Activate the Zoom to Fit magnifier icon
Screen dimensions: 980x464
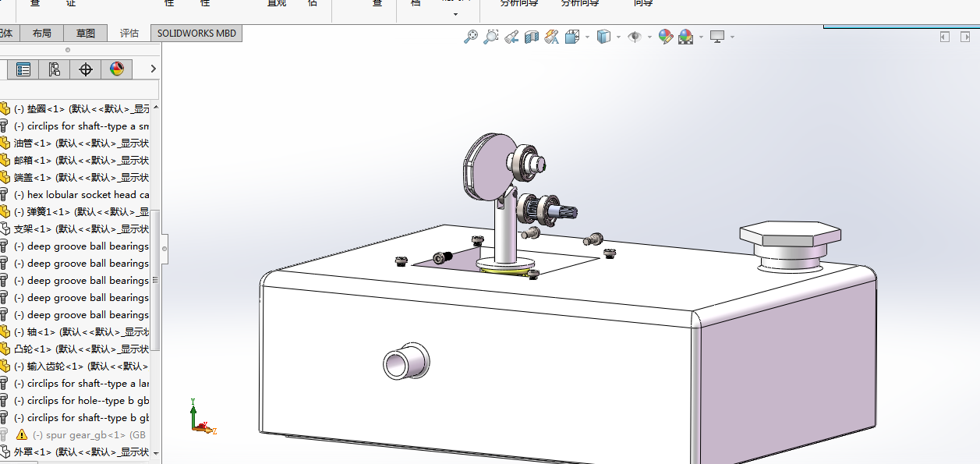click(x=470, y=37)
